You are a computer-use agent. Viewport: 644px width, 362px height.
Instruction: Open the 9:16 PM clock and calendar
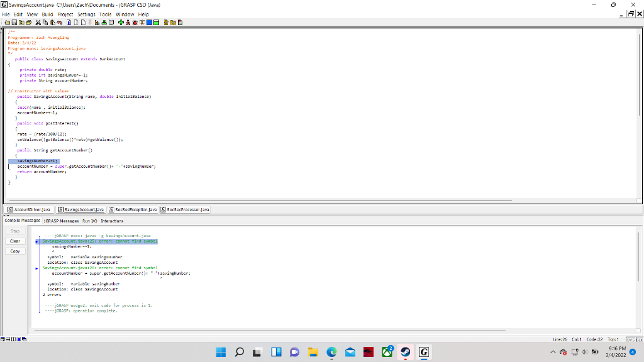616,352
